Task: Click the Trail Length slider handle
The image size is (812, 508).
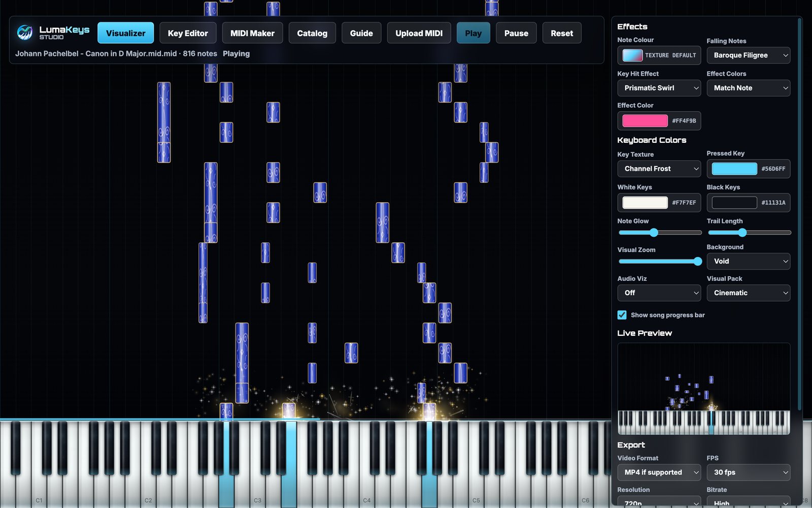Action: pos(742,233)
